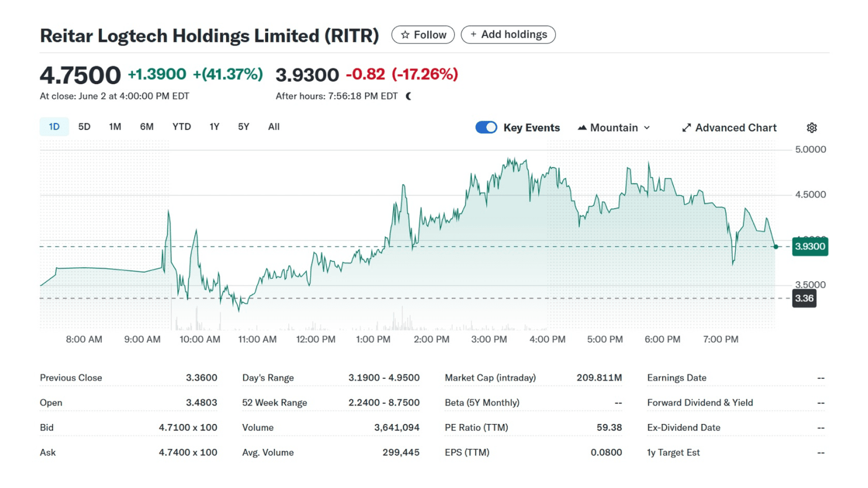The height and width of the screenshot is (488, 868).
Task: Click the Previous Close value 3.3600
Action: coord(202,378)
